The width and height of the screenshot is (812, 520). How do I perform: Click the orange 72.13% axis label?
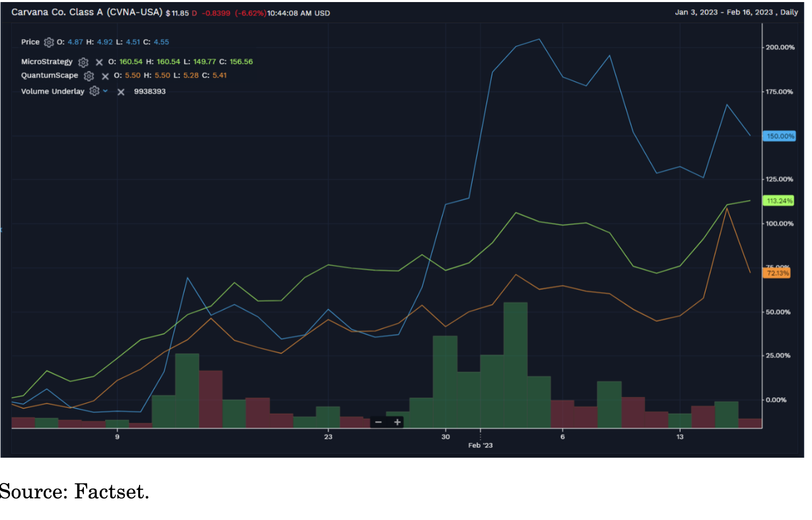click(777, 273)
